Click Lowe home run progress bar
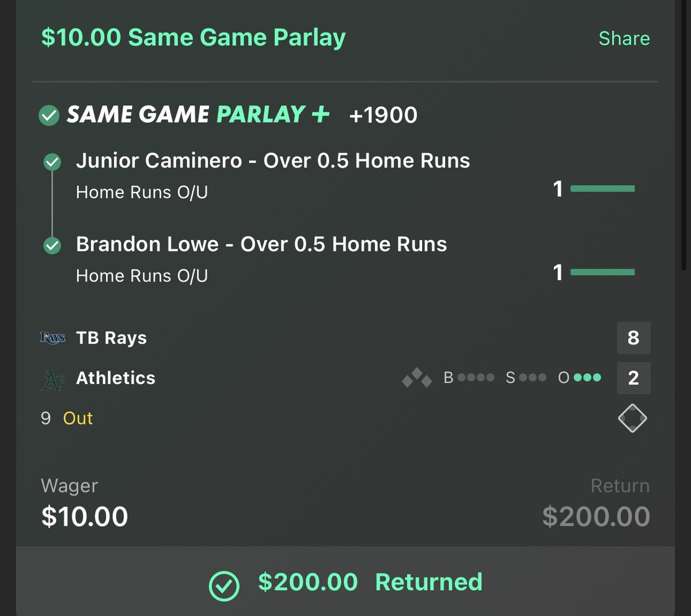Viewport: 691px width, 616px height. (602, 272)
